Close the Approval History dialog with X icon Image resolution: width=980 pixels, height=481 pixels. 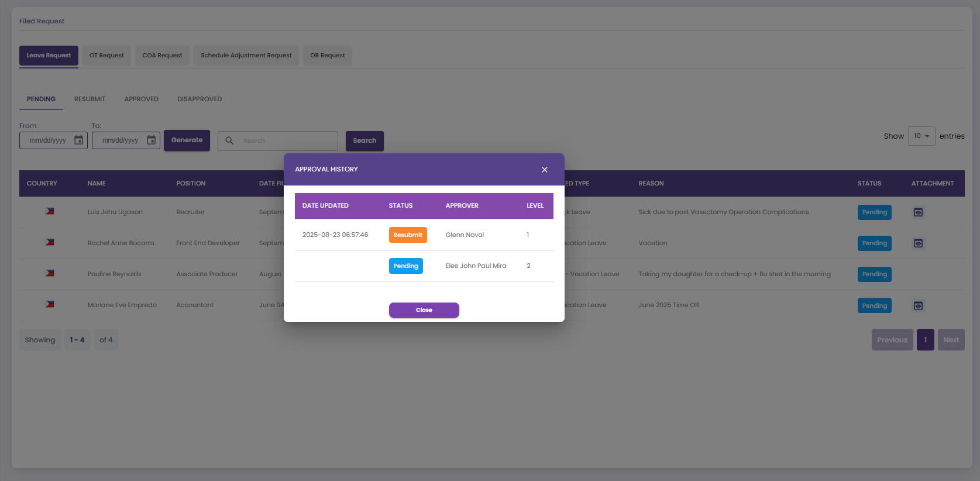pyautogui.click(x=544, y=170)
